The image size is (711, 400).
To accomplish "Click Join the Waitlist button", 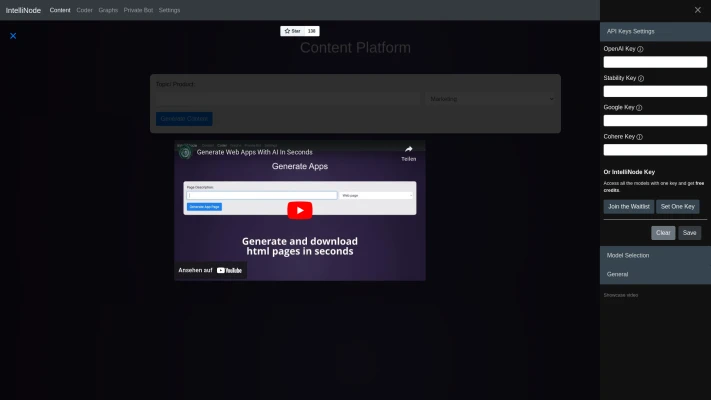I will (x=628, y=206).
